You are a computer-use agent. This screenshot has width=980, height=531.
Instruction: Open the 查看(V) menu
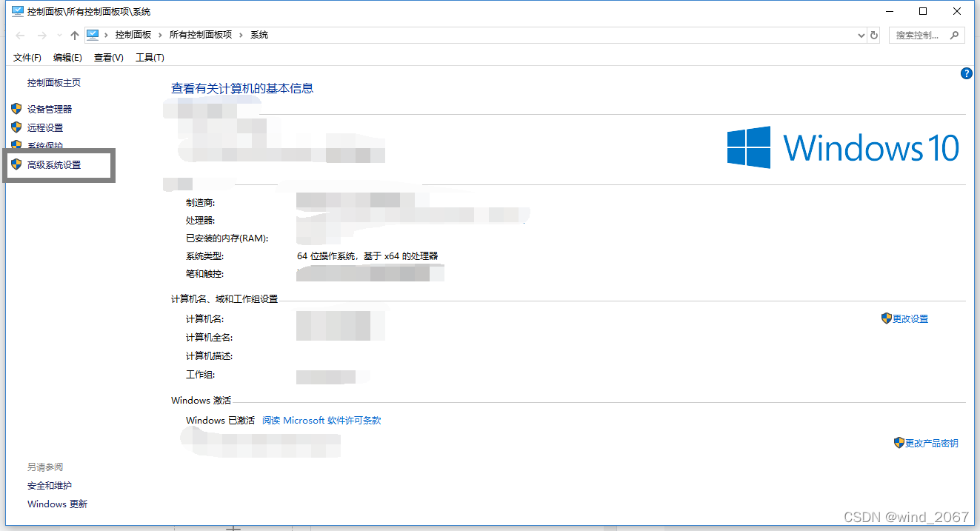108,58
